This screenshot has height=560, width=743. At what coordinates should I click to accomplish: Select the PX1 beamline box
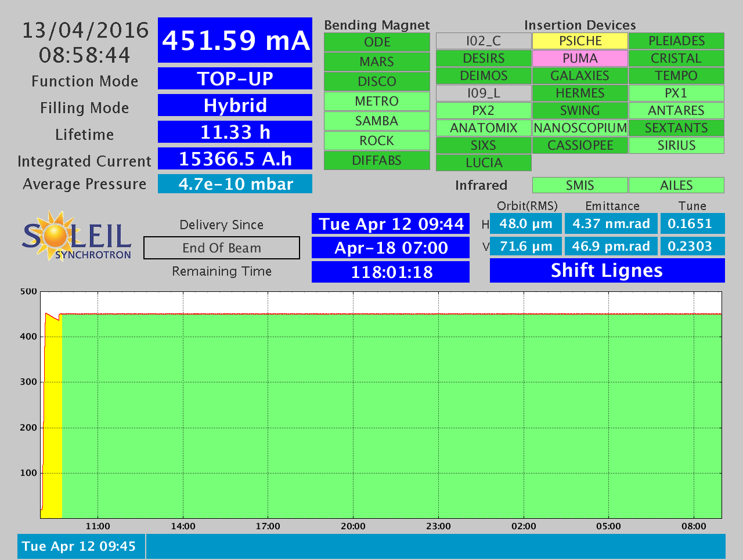(676, 93)
